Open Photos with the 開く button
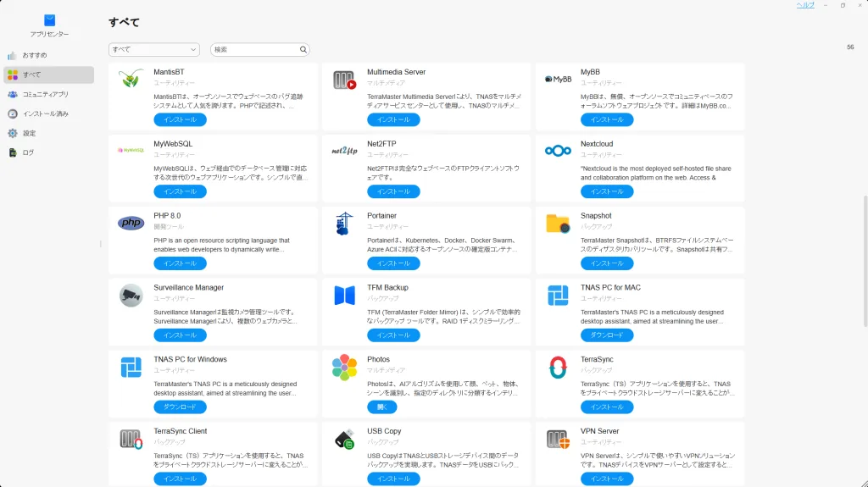 382,407
